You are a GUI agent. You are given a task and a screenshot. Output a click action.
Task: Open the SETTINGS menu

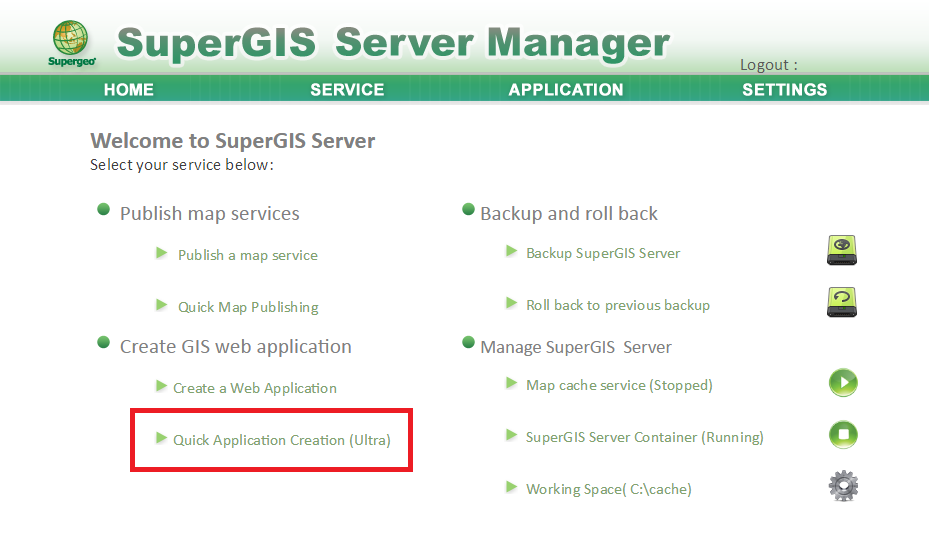(x=784, y=89)
